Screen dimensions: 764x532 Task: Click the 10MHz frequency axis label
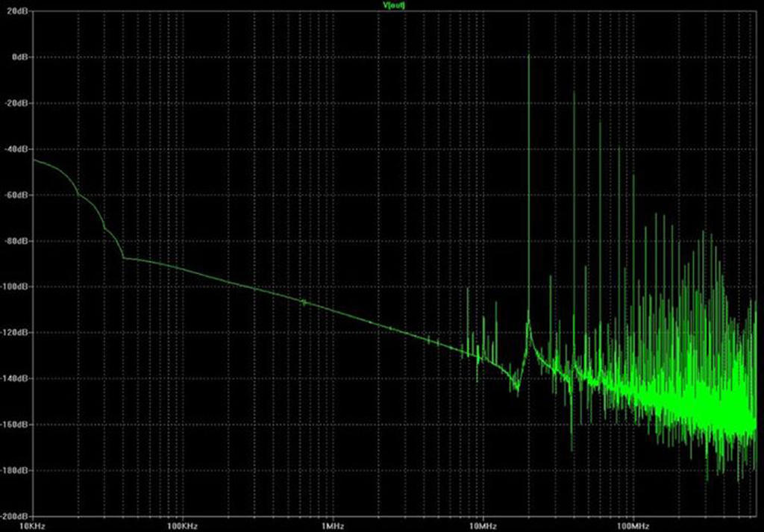(x=483, y=525)
